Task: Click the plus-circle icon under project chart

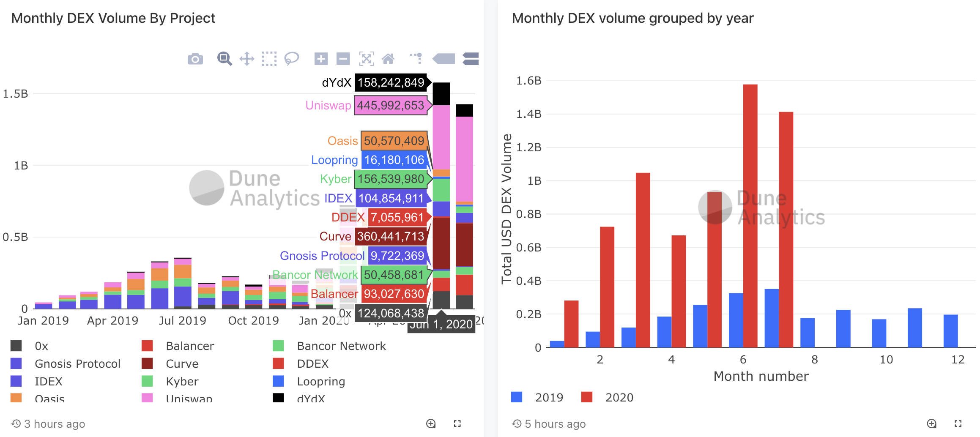Action: coord(431,423)
